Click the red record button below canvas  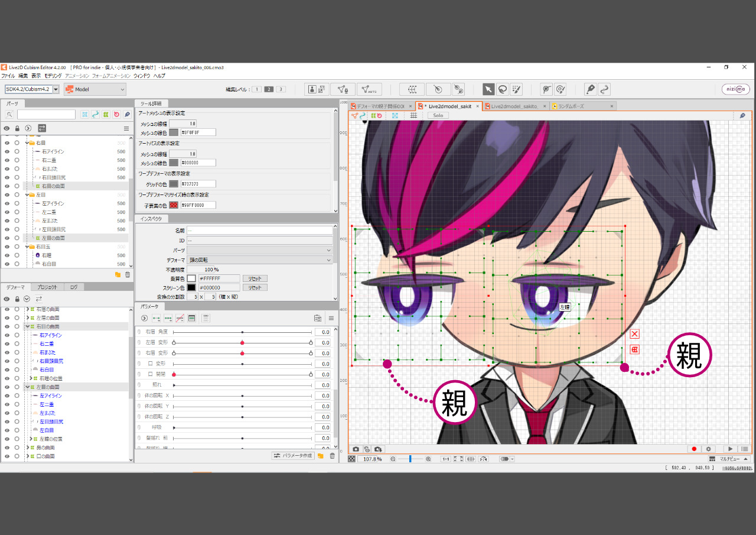(x=695, y=449)
